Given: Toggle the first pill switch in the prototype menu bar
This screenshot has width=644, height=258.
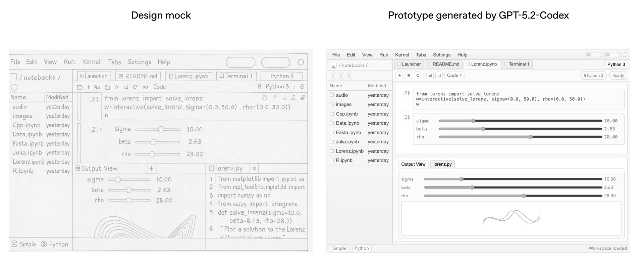Looking at the screenshot, I should [x=593, y=55].
